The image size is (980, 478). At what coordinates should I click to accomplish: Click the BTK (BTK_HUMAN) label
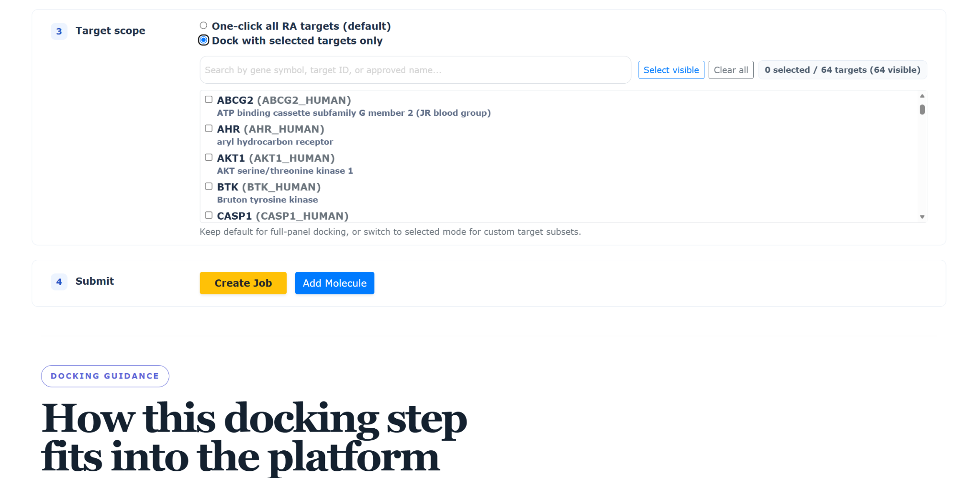pyautogui.click(x=269, y=187)
